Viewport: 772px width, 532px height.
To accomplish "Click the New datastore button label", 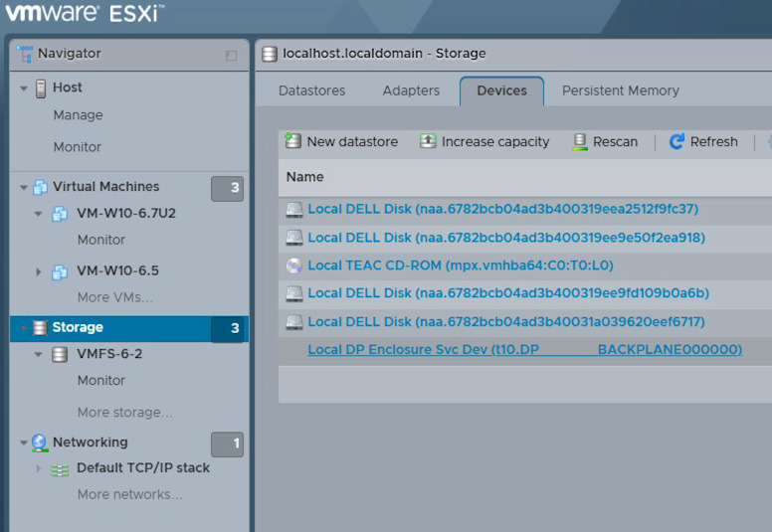I will point(352,142).
